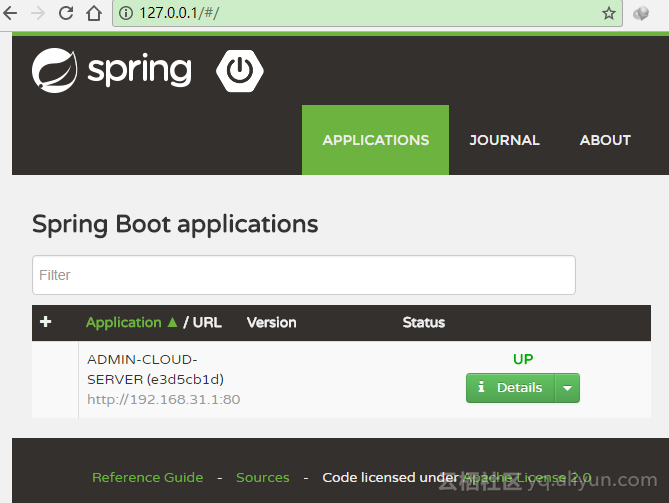This screenshot has height=503, width=669.
Task: Sort by URL column header
Action: [207, 323]
